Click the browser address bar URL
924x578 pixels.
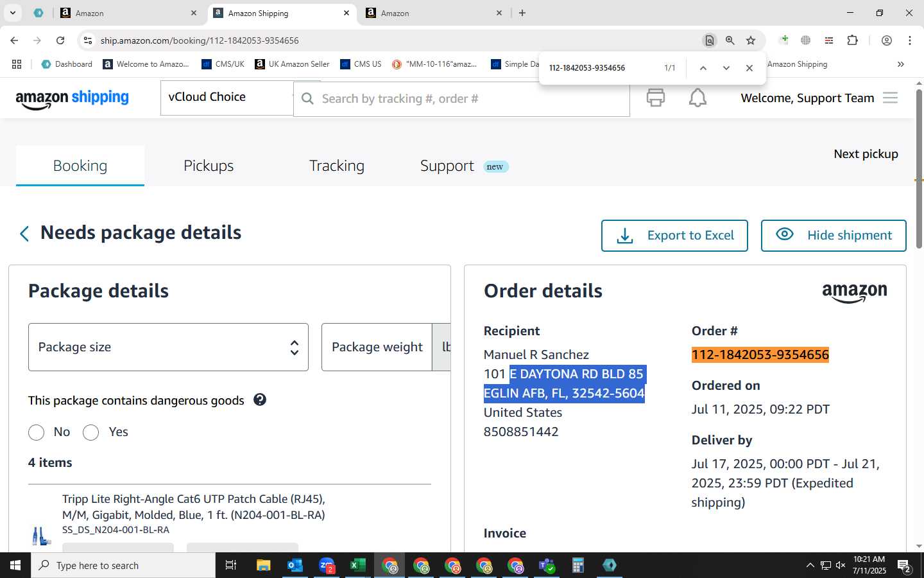pyautogui.click(x=200, y=40)
